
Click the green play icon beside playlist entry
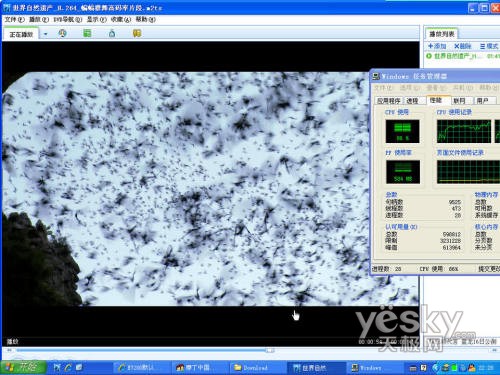coord(429,56)
